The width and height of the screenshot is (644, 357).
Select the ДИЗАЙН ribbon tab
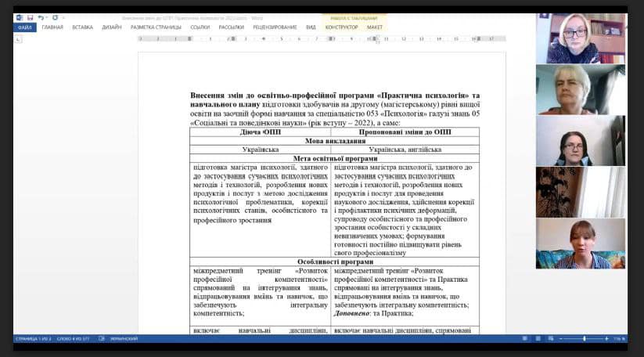tap(111, 27)
